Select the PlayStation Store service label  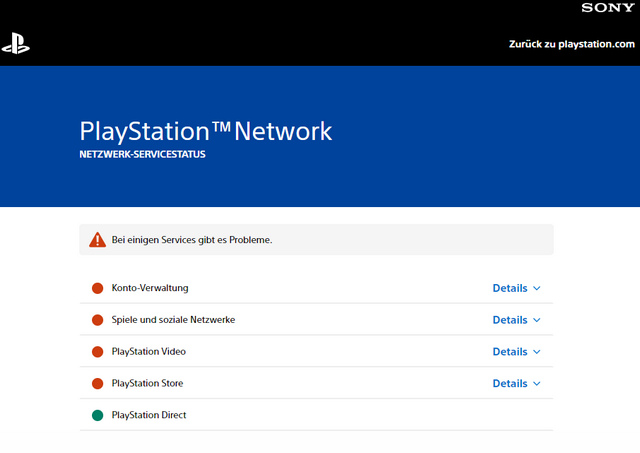[x=147, y=383]
